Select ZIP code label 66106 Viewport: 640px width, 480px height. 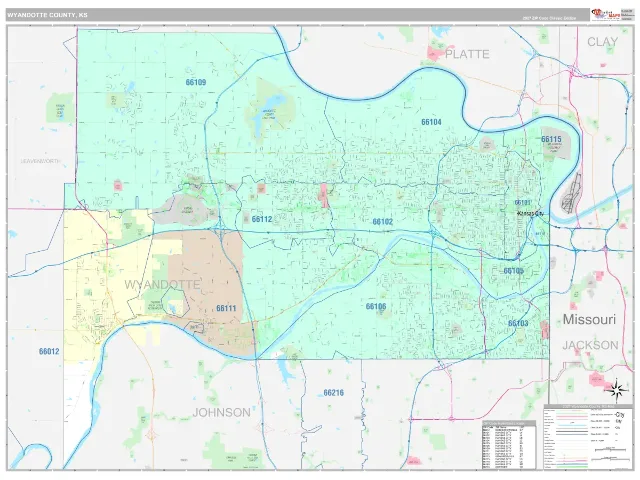click(x=376, y=307)
